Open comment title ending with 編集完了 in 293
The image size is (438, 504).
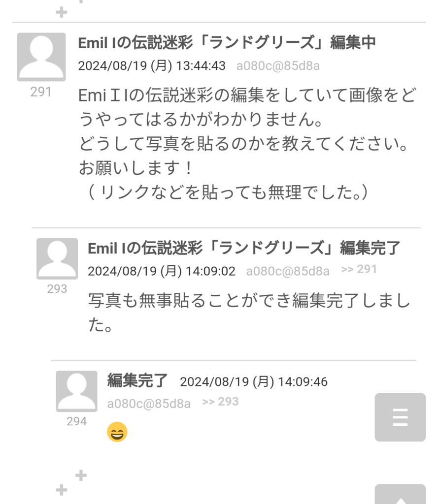coord(243,248)
